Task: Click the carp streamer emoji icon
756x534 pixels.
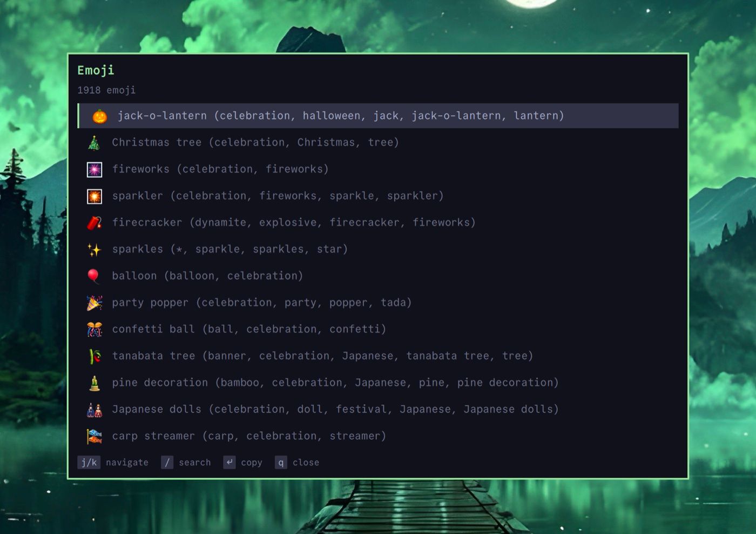Action: (94, 436)
